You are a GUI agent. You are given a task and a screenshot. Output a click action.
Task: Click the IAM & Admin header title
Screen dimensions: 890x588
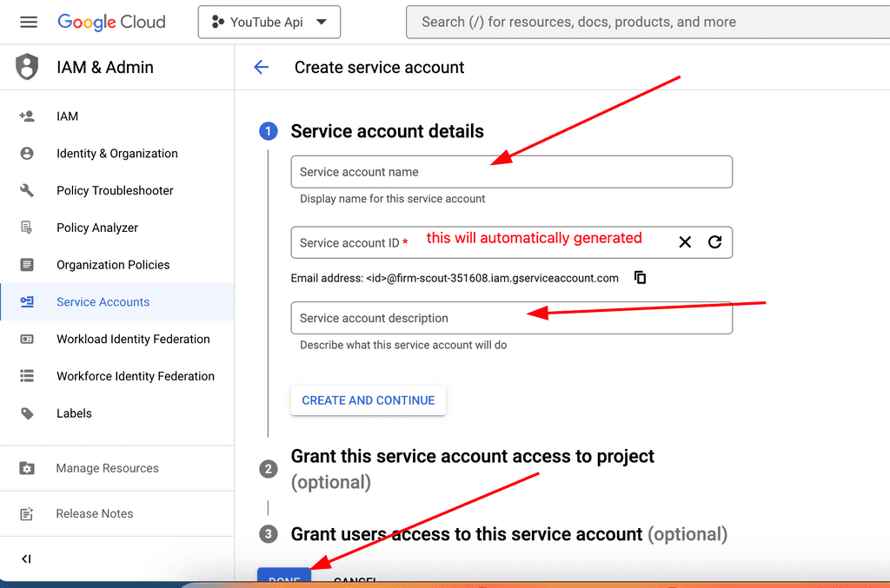pyautogui.click(x=105, y=67)
